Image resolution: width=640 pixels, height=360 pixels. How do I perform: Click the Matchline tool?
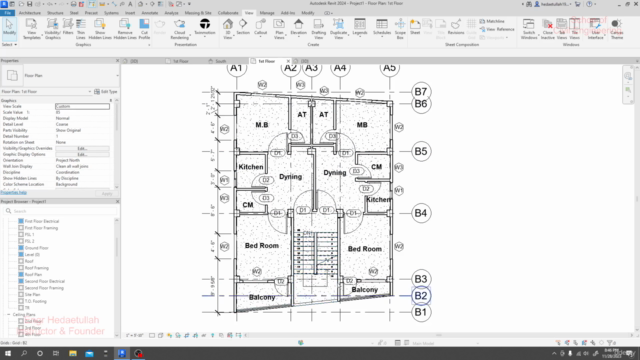pyautogui.click(x=492, y=21)
